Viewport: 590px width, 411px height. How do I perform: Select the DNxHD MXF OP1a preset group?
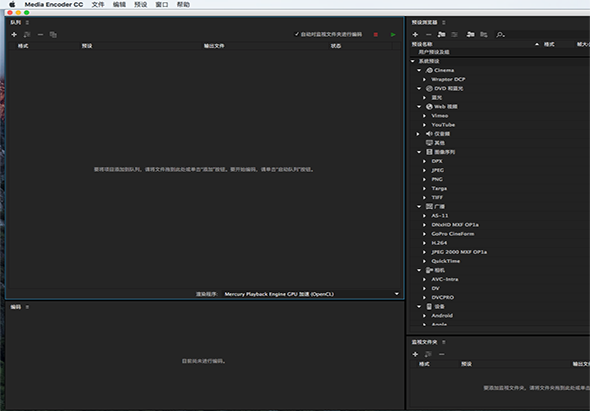pyautogui.click(x=455, y=225)
